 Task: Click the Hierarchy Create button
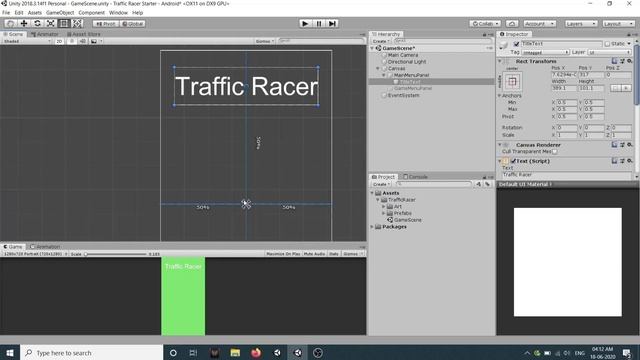(x=381, y=41)
